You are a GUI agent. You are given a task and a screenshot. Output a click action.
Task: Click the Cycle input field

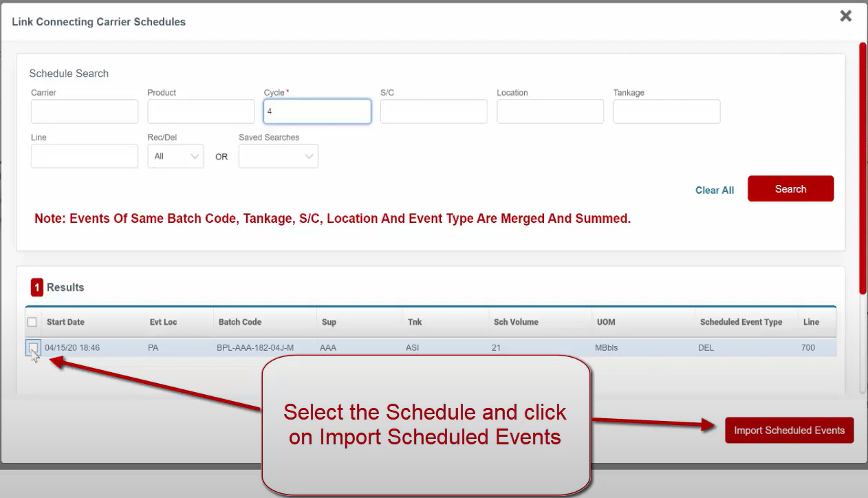(x=317, y=111)
